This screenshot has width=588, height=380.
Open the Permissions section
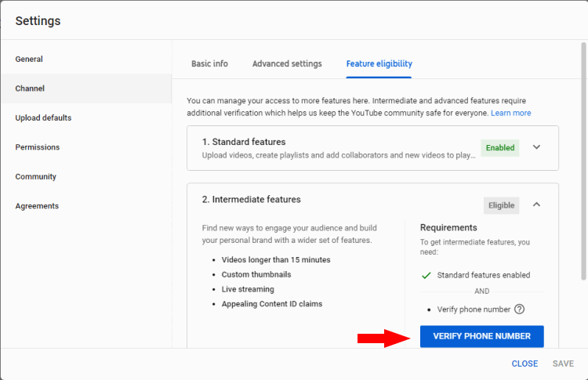(x=37, y=147)
